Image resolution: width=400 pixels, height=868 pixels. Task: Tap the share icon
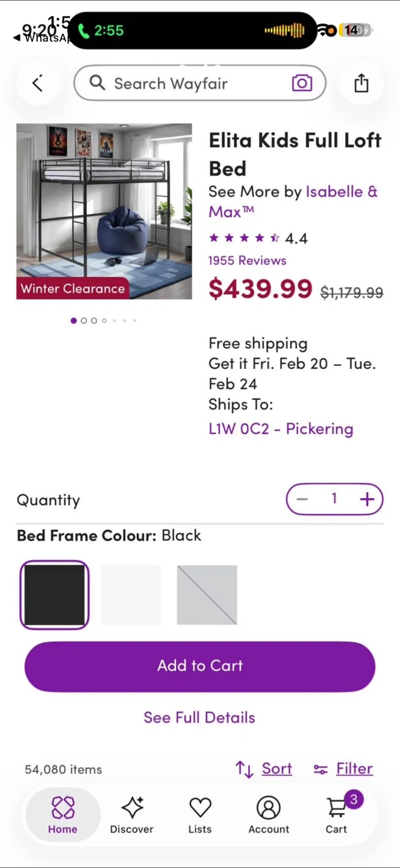[x=361, y=83]
